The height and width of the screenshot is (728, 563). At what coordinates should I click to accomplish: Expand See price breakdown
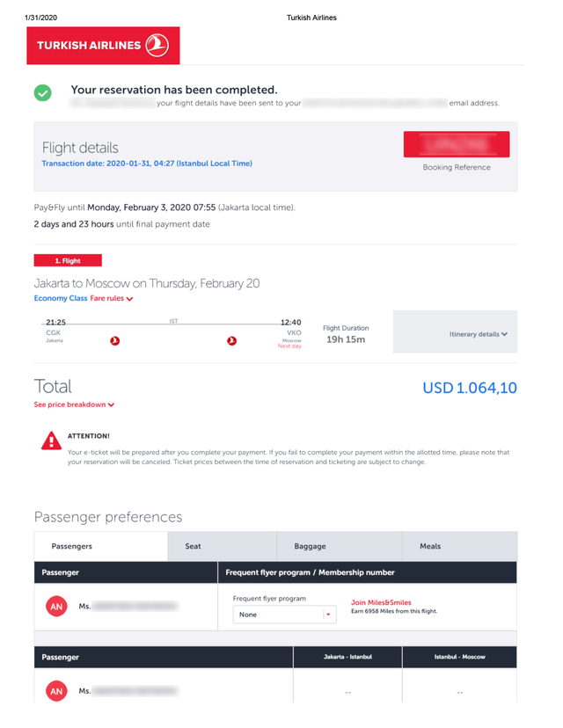[x=74, y=404]
